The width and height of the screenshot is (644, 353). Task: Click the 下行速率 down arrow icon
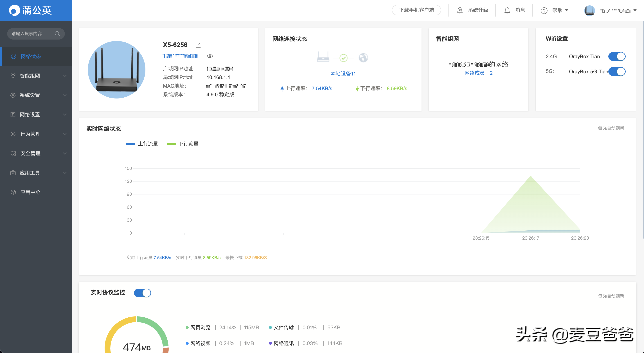357,89
